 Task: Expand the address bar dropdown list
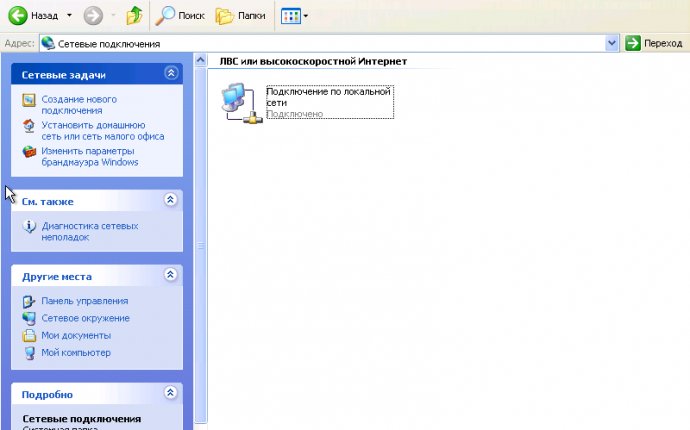pos(612,43)
